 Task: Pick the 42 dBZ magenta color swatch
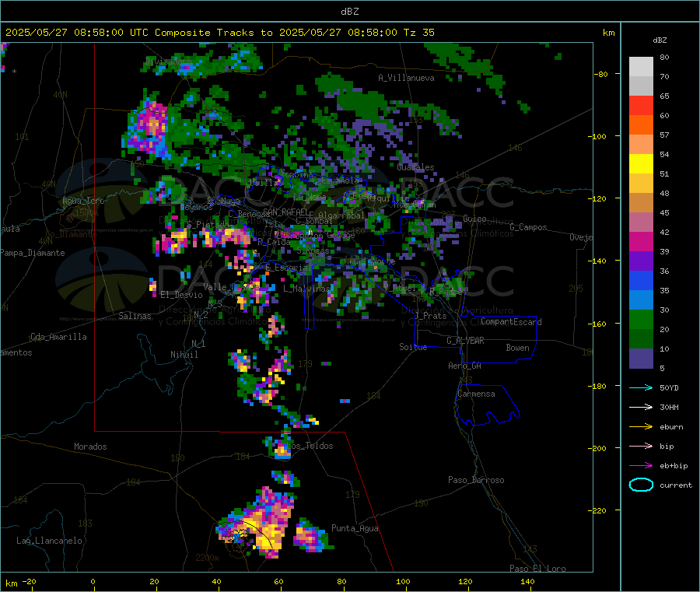pos(641,241)
